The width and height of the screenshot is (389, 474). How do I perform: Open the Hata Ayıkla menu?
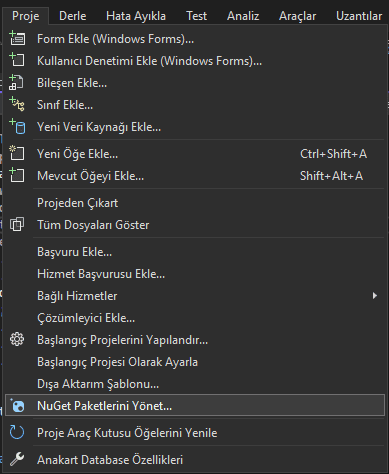coord(136,16)
